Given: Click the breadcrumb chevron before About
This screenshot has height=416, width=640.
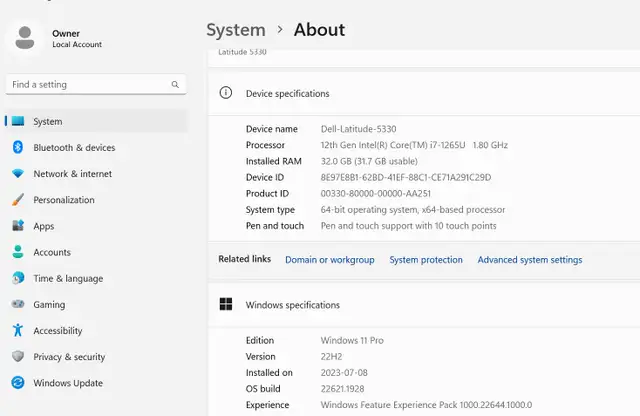Looking at the screenshot, I should pos(280,29).
